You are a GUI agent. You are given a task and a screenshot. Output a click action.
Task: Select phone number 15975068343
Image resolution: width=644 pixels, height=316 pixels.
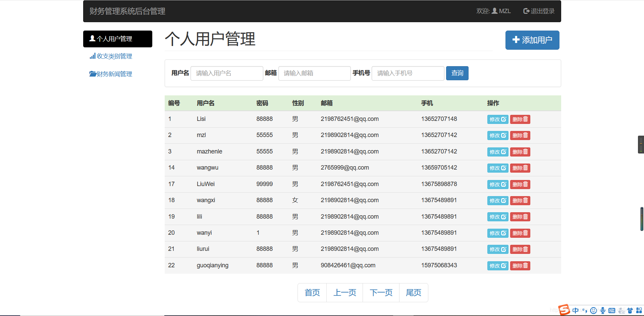coord(439,265)
